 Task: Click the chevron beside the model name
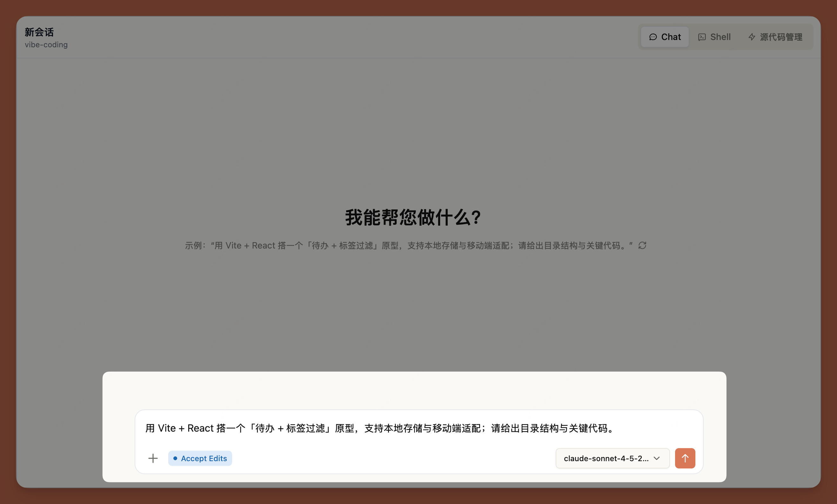pos(656,458)
